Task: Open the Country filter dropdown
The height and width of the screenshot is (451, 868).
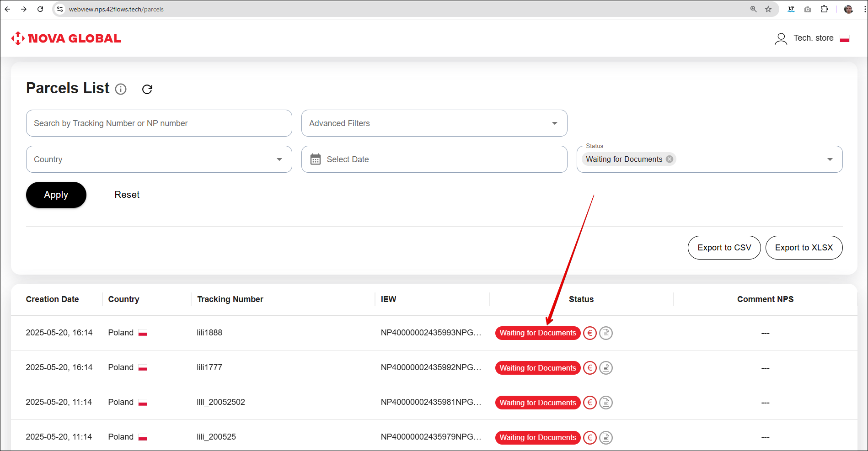Action: pyautogui.click(x=279, y=159)
